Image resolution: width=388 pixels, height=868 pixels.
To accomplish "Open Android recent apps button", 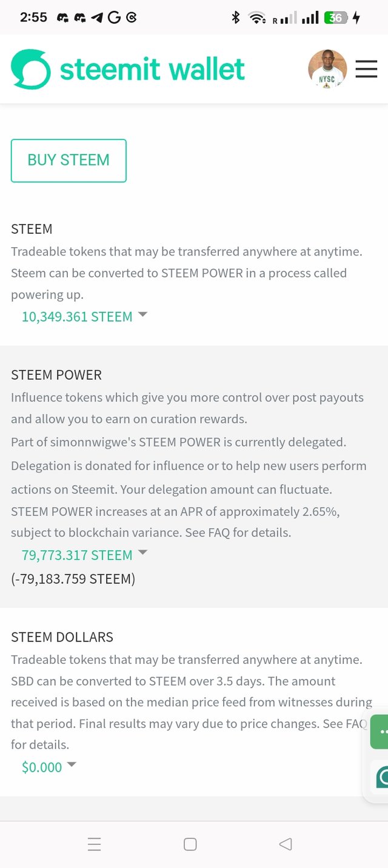I will coord(94,844).
